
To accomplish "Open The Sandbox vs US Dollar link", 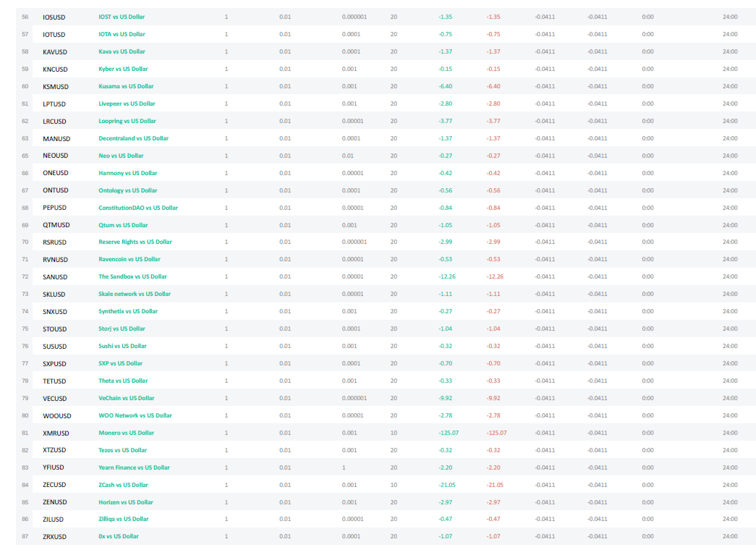I will 132,277.
